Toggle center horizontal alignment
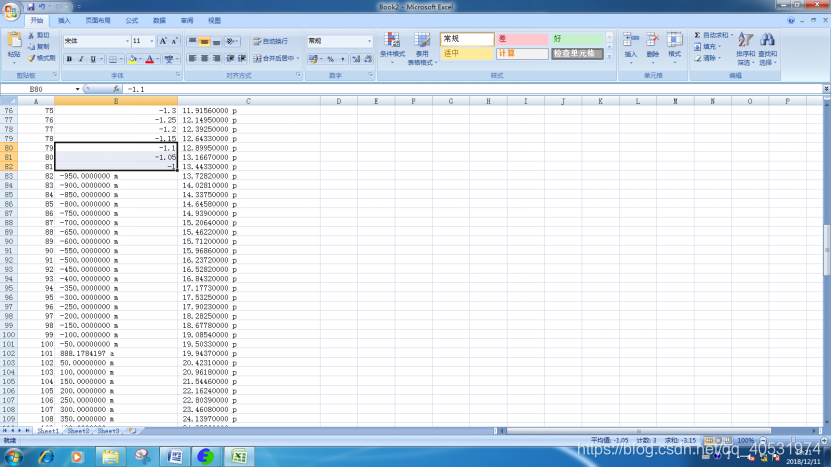This screenshot has height=468, width=831. click(x=204, y=58)
